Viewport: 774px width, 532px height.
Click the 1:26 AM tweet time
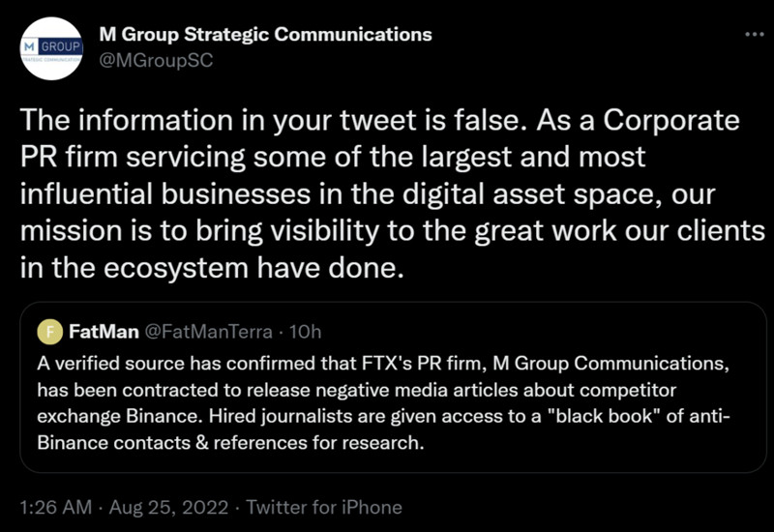57,507
